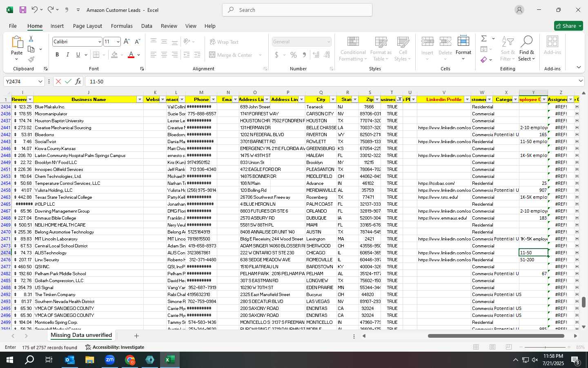Image resolution: width=588 pixels, height=368 pixels.
Task: Toggle Underline formatting
Action: (78, 55)
